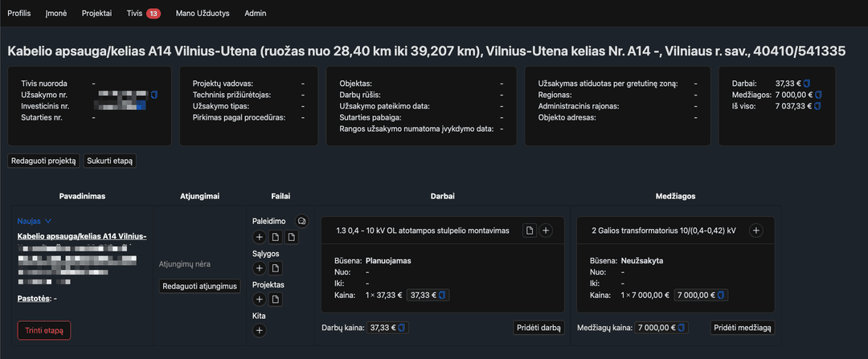Copy the material Kaina 7 000,00 € value
868x359 pixels.
[x=721, y=296]
